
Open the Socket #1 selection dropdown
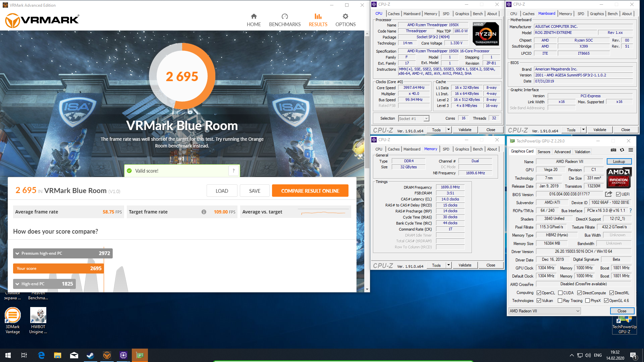point(414,118)
